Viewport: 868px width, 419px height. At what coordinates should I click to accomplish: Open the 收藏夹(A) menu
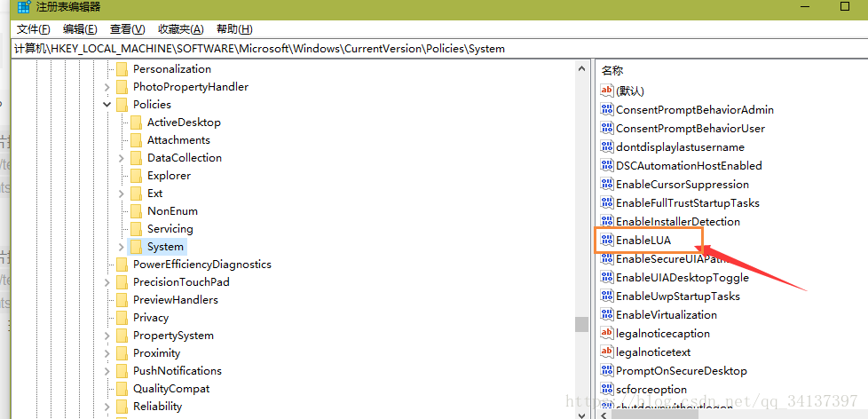181,29
